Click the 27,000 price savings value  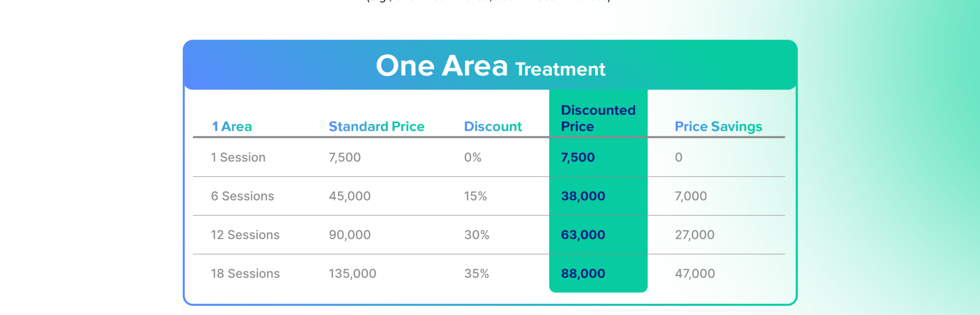(x=694, y=235)
